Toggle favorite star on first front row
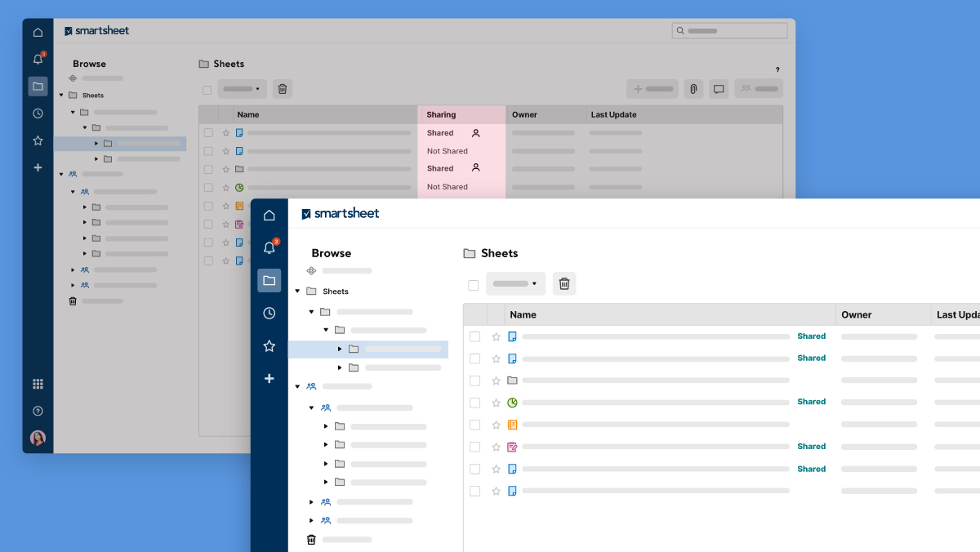 [x=496, y=336]
